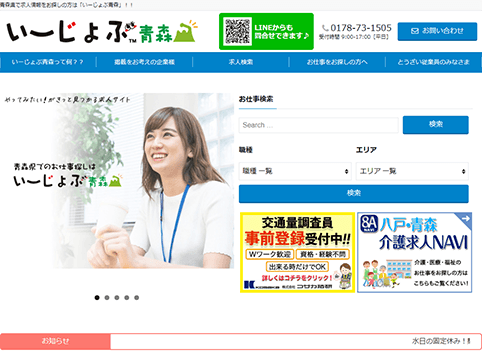Open the 交通量調査員 yellow banner
This screenshot has width=482, height=362.
(x=297, y=252)
